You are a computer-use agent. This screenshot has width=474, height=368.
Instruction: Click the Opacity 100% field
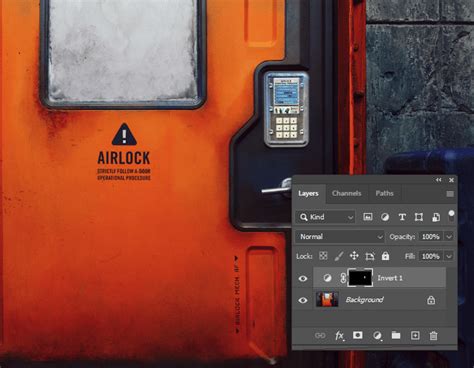tap(431, 237)
